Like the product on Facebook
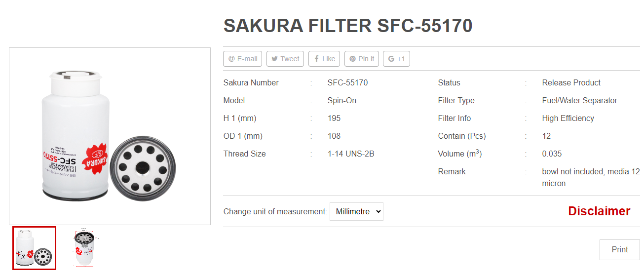 (x=324, y=59)
